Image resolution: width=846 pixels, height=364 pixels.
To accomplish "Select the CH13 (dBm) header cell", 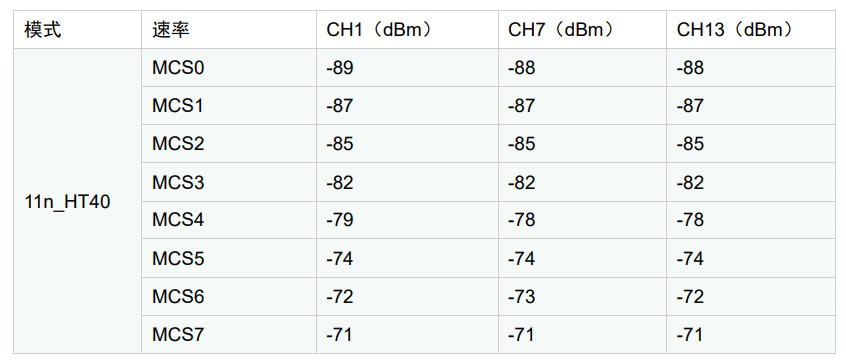I will 751,30.
